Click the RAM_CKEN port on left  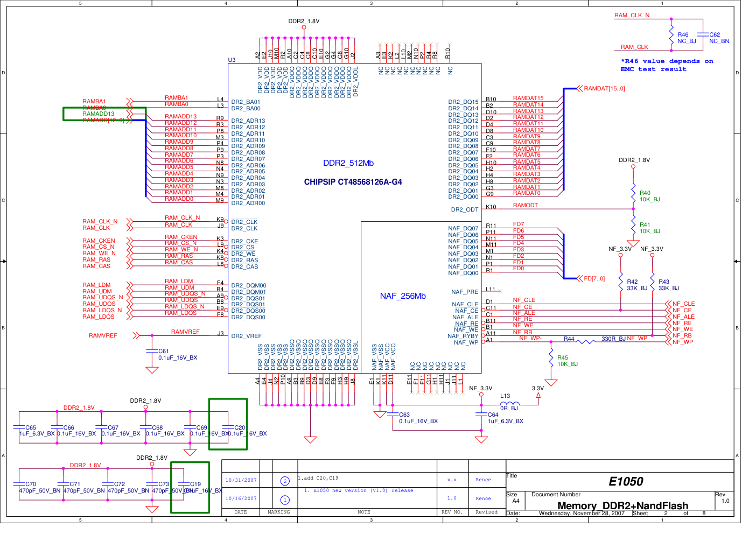click(99, 241)
